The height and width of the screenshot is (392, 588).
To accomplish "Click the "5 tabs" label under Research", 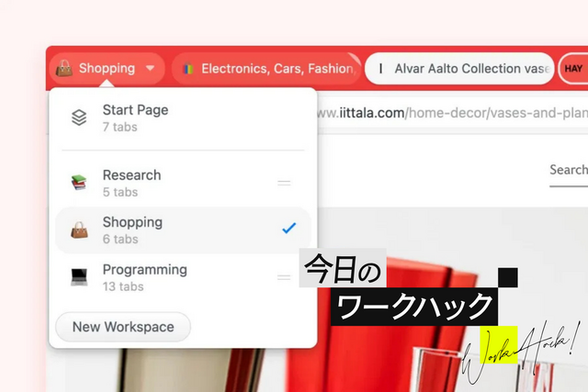I will pyautogui.click(x=120, y=192).
